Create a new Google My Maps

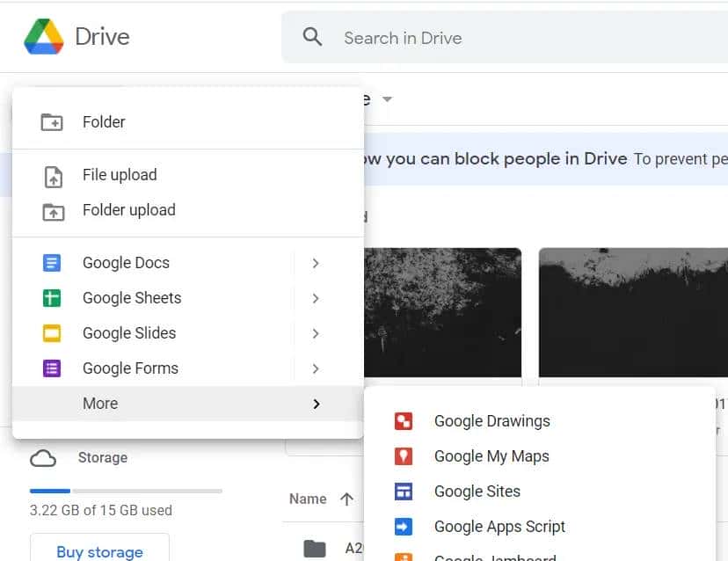[491, 455]
